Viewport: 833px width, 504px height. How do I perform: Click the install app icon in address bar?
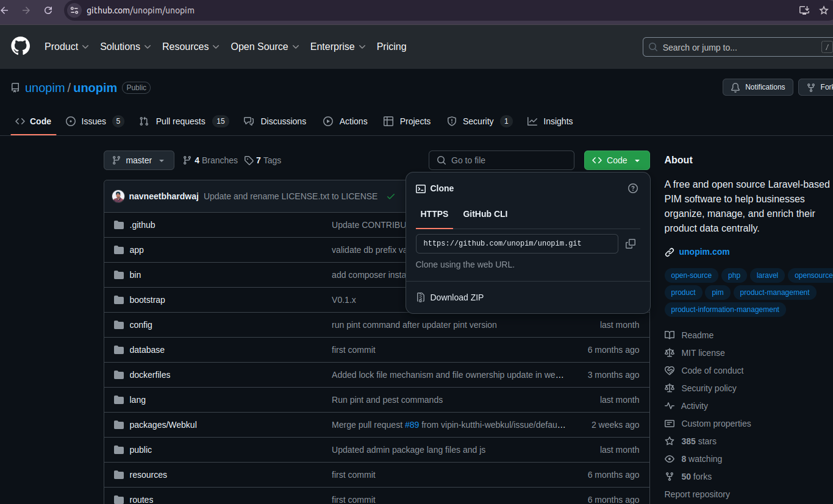click(804, 10)
